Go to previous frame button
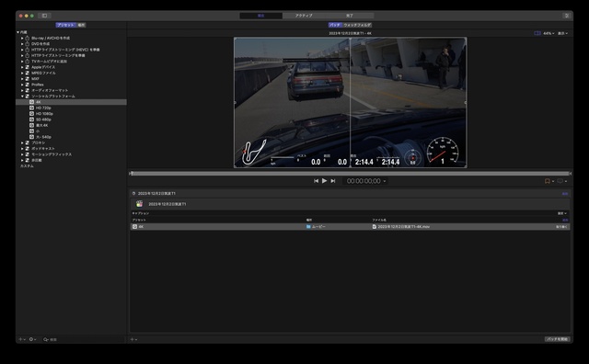Screen dimensions: 589x364 point(316,181)
